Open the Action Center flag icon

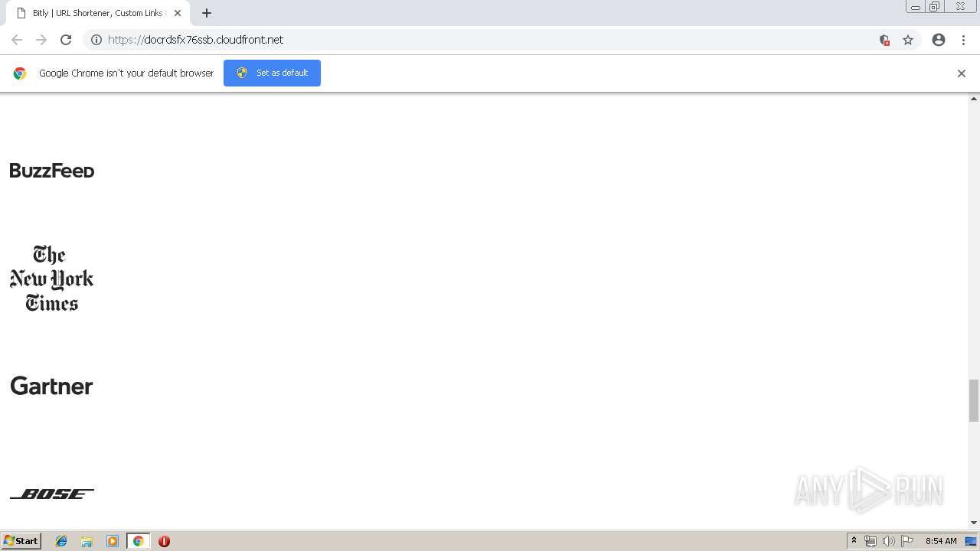point(907,541)
